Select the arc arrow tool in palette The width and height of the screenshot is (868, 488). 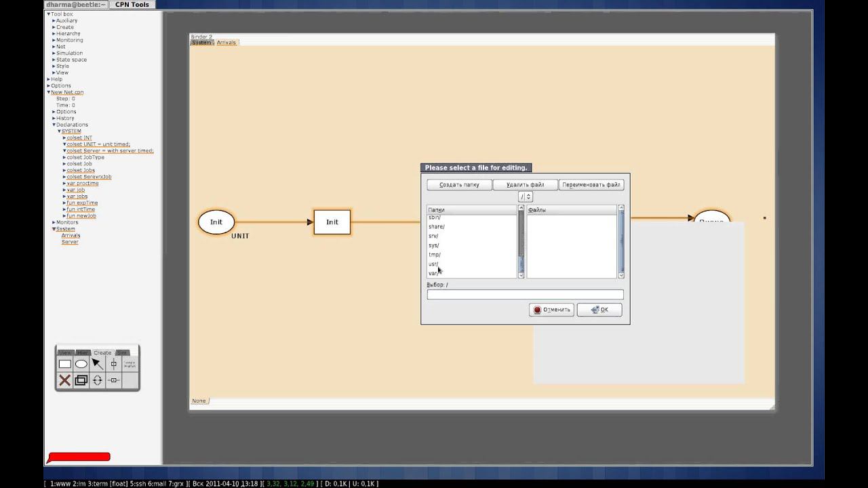tap(97, 364)
